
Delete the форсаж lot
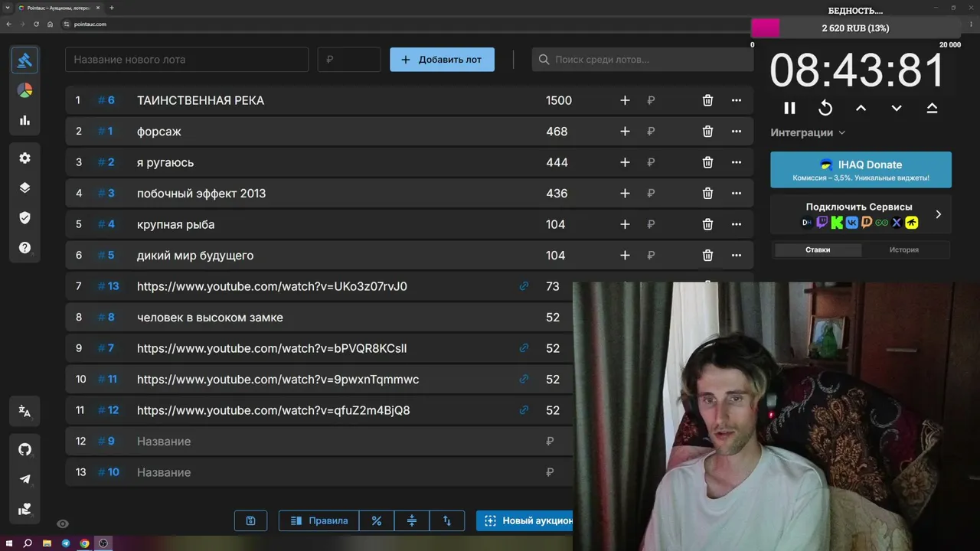[707, 132]
